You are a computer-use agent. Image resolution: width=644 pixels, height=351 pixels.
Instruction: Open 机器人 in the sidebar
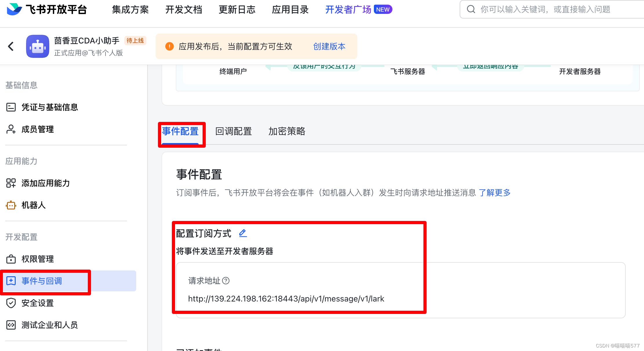click(x=33, y=205)
